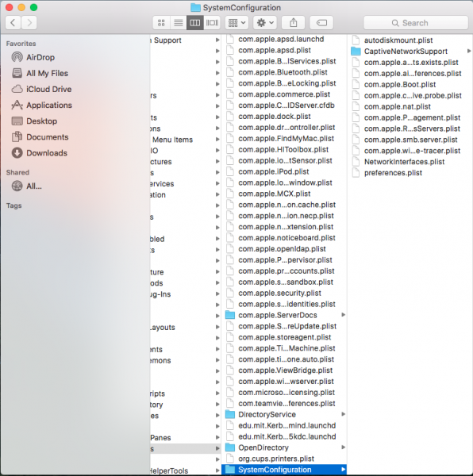Screen dimensions: 473x476
Task: Go back to previous folder
Action: coord(13,23)
